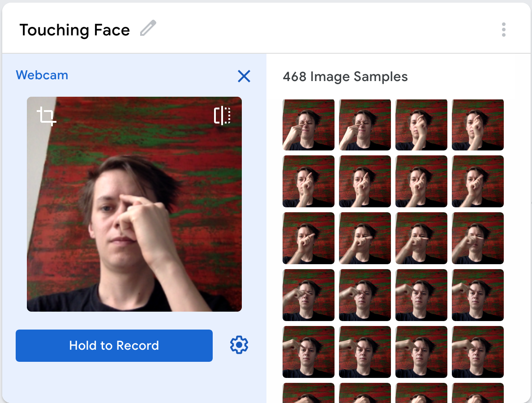The height and width of the screenshot is (403, 532).
Task: Click the live webcam preview image
Action: tap(134, 204)
